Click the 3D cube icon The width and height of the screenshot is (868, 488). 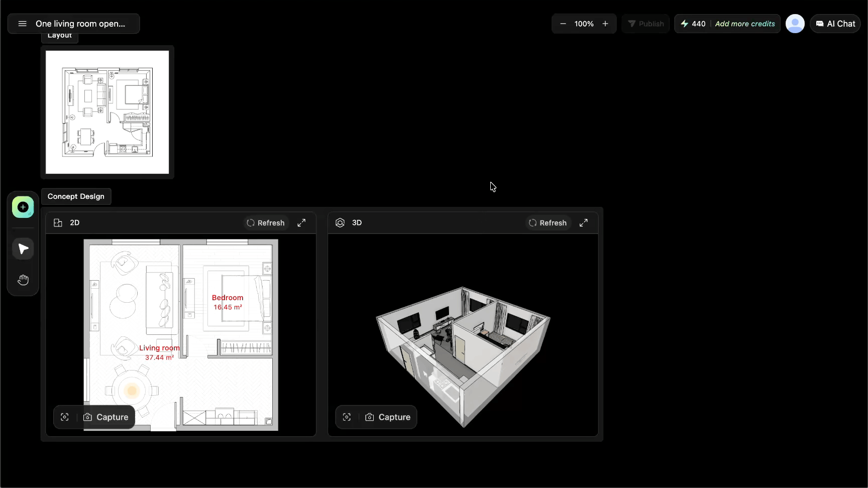340,222
